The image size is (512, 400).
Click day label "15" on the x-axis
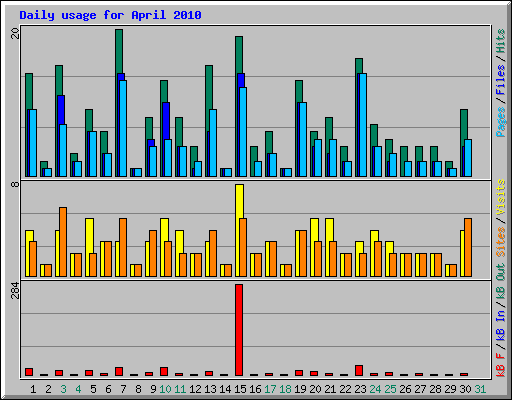(240, 389)
